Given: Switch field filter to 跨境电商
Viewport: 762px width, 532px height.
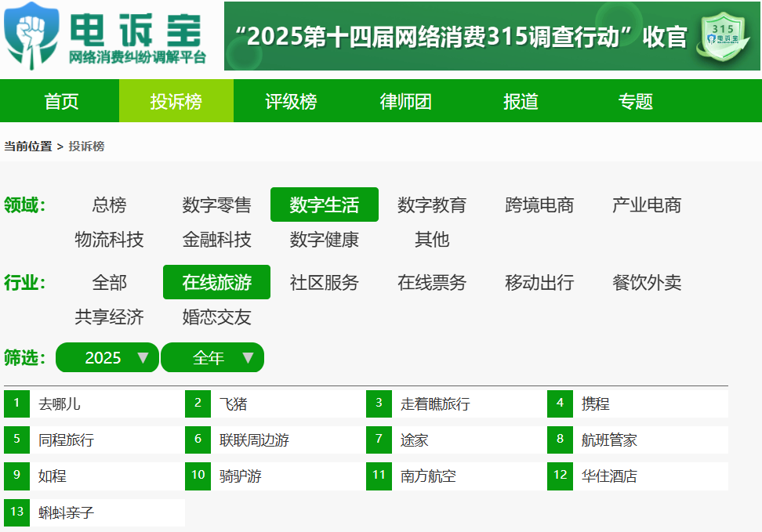Looking at the screenshot, I should (539, 204).
